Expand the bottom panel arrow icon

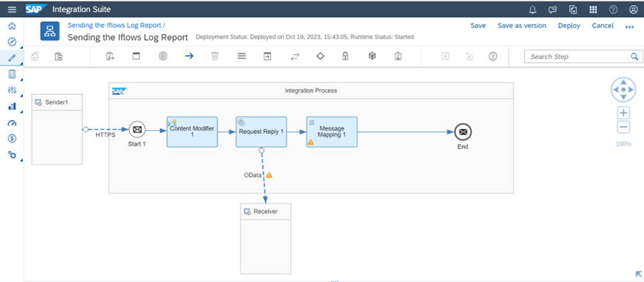[x=639, y=275]
